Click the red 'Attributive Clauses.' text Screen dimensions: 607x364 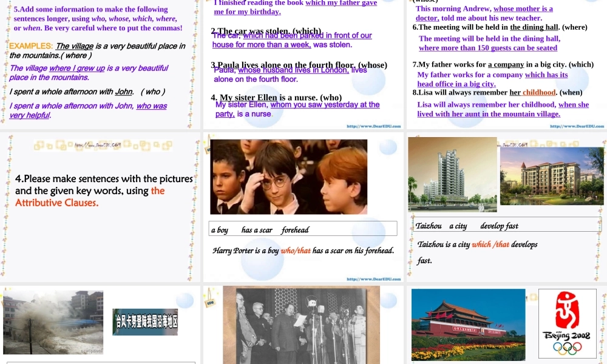coord(56,203)
